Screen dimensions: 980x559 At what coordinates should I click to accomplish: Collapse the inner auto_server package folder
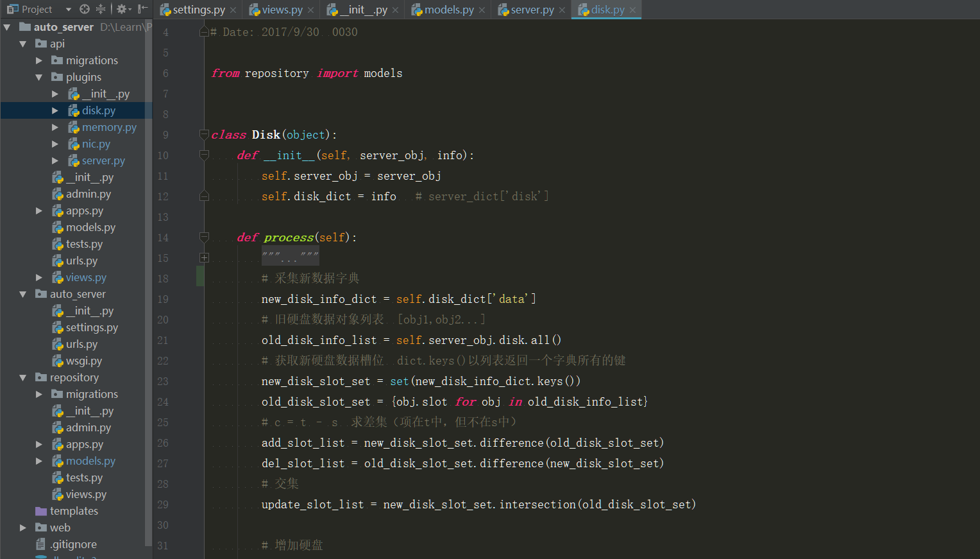click(23, 294)
